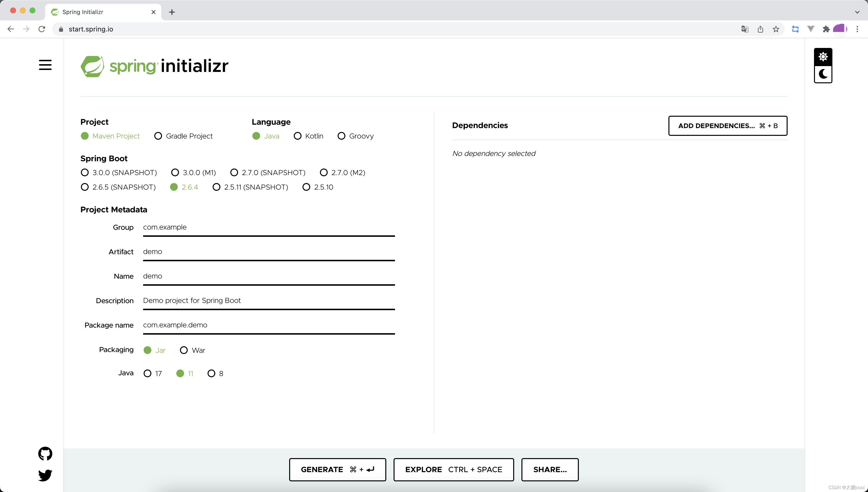Select Java version 17 radio button
Image resolution: width=868 pixels, height=492 pixels.
tap(147, 373)
